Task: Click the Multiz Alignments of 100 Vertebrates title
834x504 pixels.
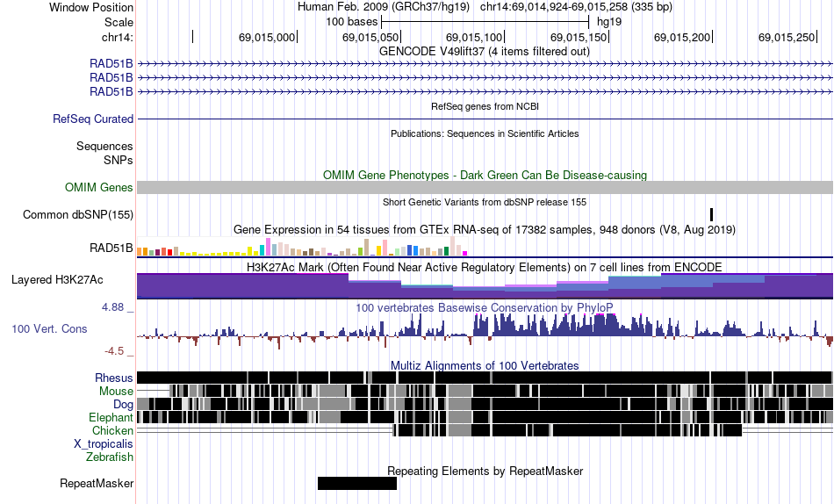Action: point(485,365)
